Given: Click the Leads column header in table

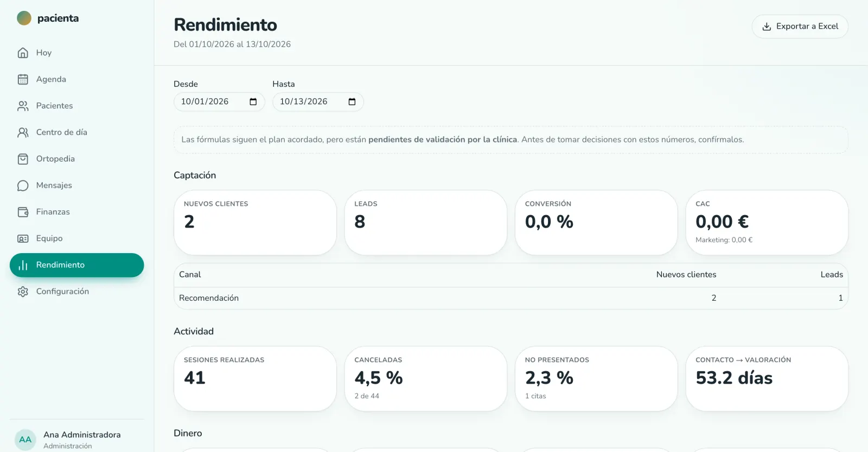Looking at the screenshot, I should (832, 275).
